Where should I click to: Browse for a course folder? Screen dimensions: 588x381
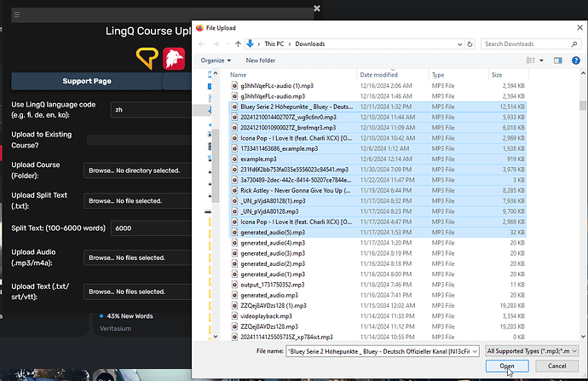coord(137,170)
